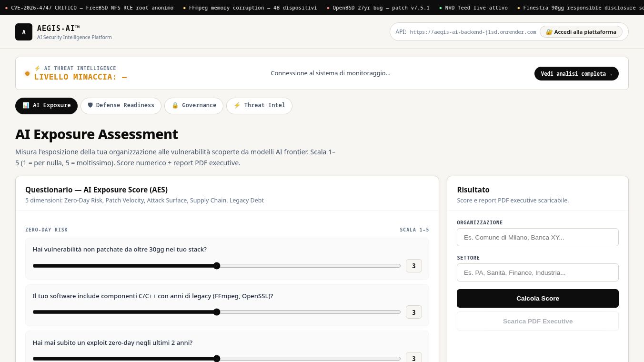This screenshot has width=644, height=362.
Task: Focus the Settore input field
Action: point(538,272)
